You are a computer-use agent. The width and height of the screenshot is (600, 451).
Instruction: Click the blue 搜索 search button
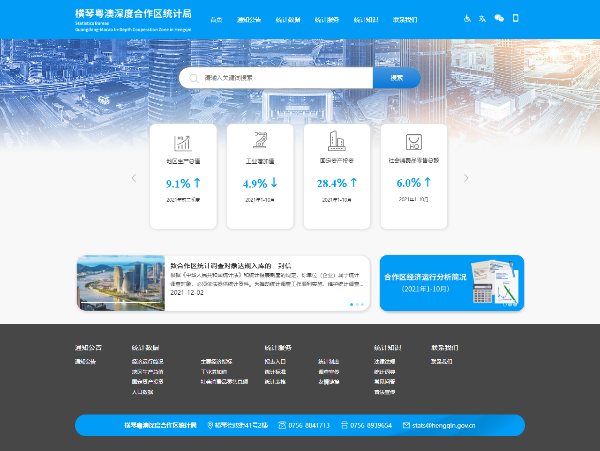click(397, 77)
